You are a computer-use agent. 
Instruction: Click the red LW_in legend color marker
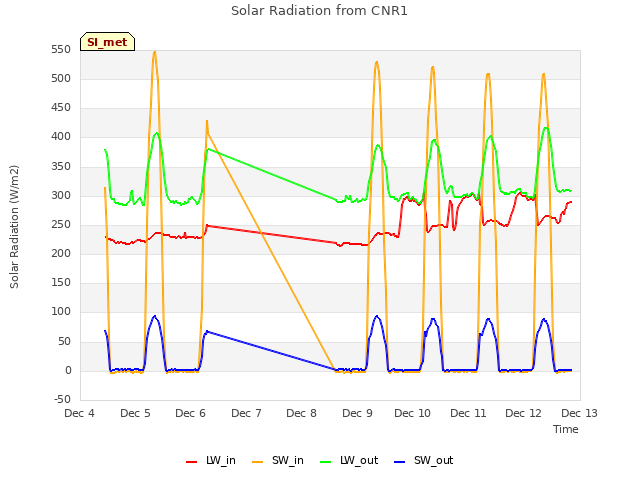point(191,462)
